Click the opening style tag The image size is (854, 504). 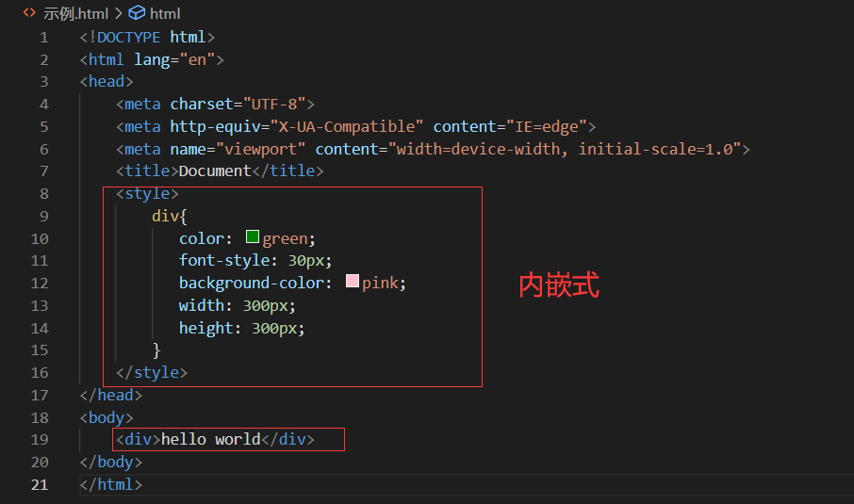[x=147, y=194]
